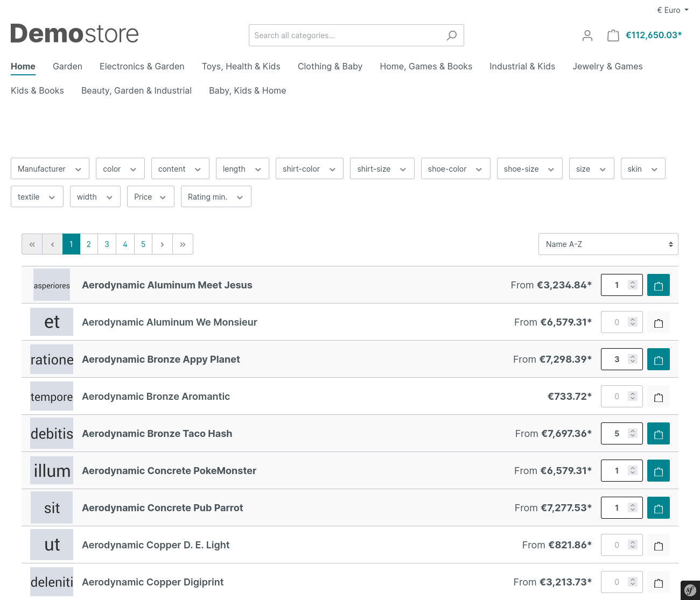Expand the content filter dropdown

point(180,168)
